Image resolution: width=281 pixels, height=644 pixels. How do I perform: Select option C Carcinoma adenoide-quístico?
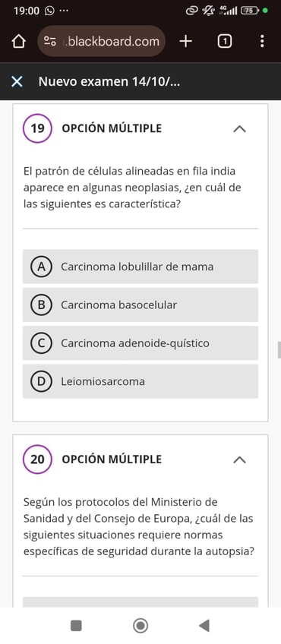tap(140, 343)
